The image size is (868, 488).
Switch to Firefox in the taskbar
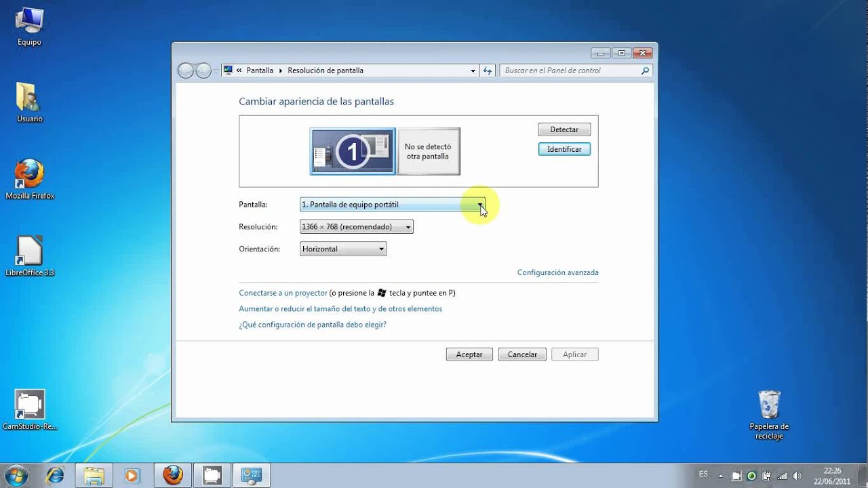click(x=173, y=475)
